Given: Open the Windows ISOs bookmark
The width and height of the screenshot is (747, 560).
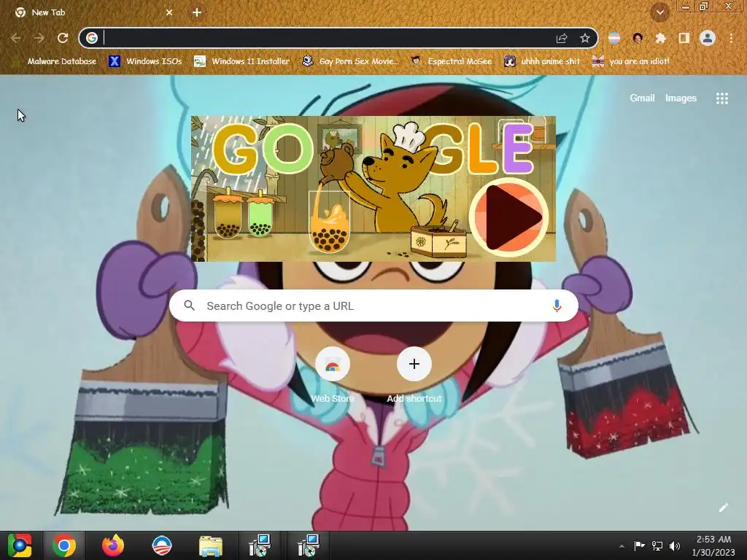Looking at the screenshot, I should pos(146,61).
